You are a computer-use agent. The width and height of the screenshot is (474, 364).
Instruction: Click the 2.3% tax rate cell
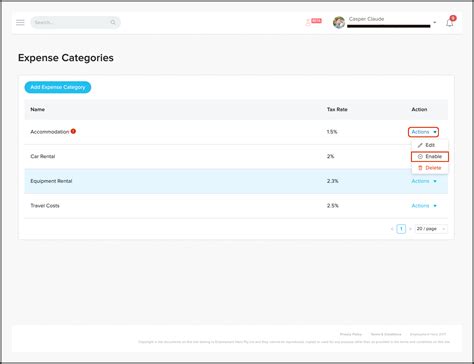[332, 181]
